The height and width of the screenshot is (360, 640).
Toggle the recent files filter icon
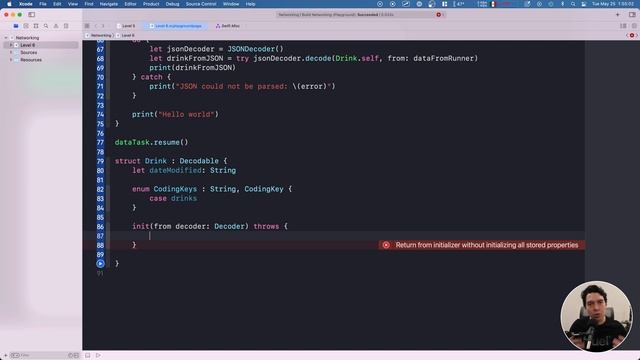tap(71, 356)
